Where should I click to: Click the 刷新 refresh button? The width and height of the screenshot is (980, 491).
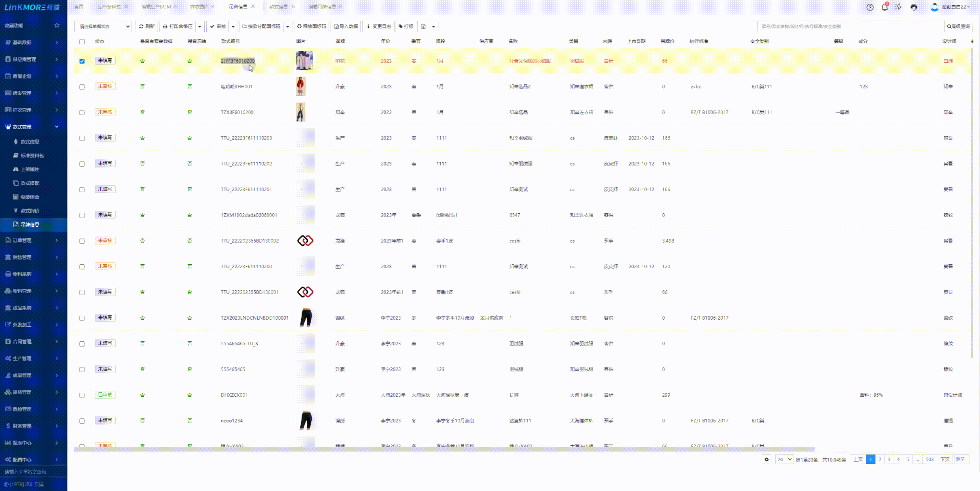point(146,26)
